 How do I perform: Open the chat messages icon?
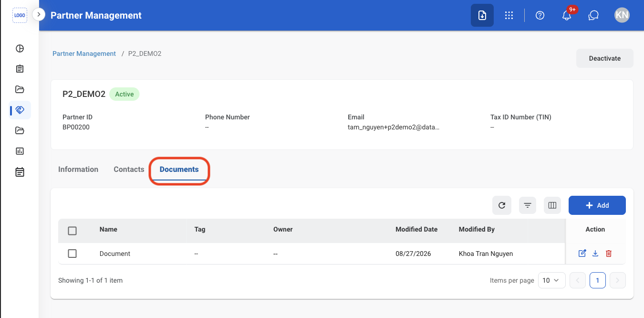[x=593, y=15]
